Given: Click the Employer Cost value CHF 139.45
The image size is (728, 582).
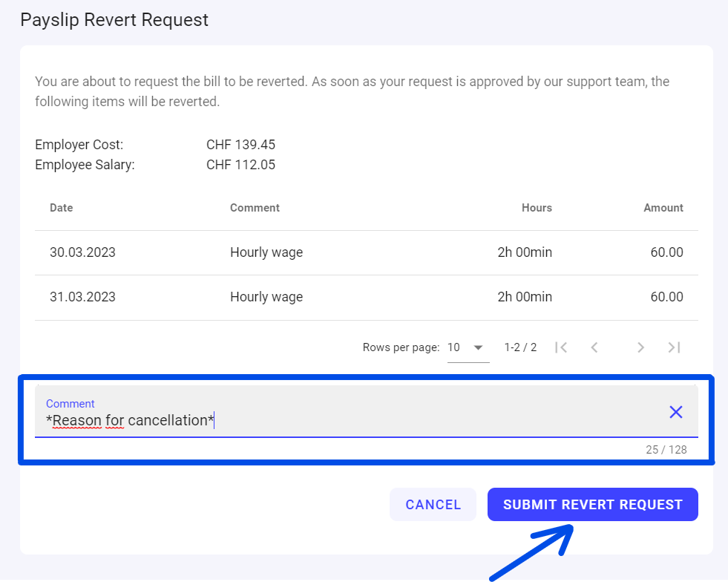Looking at the screenshot, I should coord(240,145).
